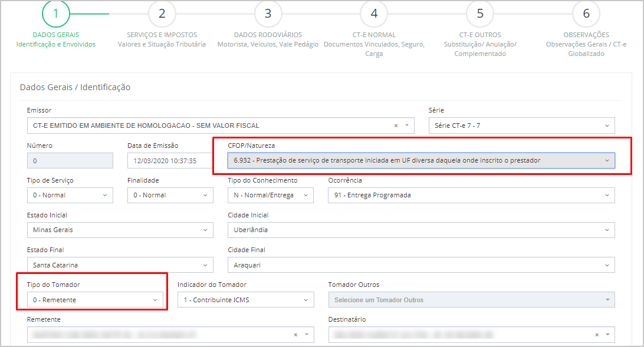
Task: Expand the Remetente dropdown arrow
Action: pos(307,335)
